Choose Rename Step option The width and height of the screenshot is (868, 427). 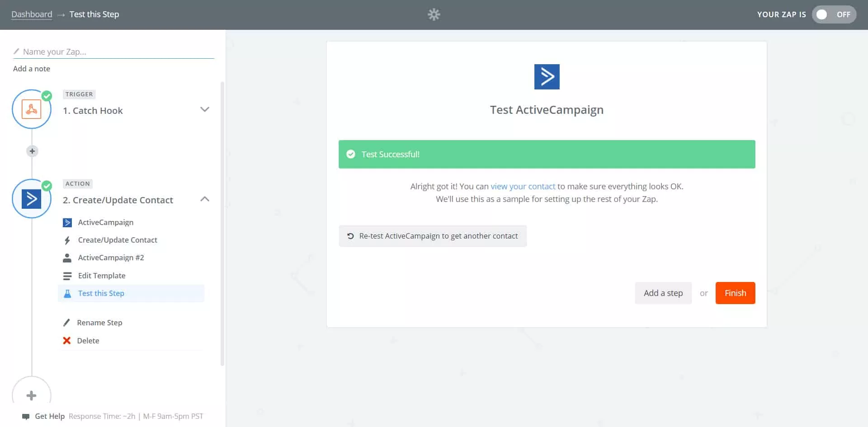click(x=99, y=323)
